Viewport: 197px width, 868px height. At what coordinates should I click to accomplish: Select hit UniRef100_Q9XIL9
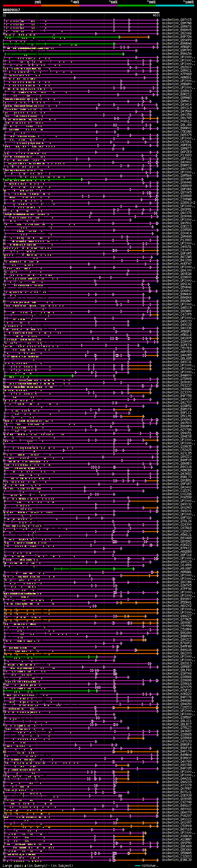pyautogui.click(x=177, y=108)
